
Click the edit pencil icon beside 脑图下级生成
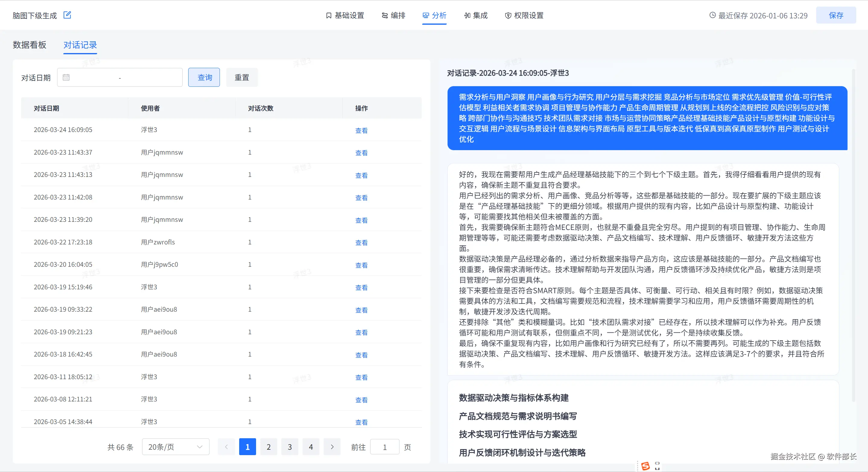pyautogui.click(x=67, y=15)
